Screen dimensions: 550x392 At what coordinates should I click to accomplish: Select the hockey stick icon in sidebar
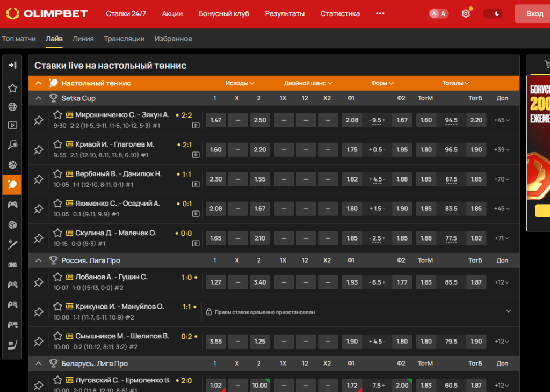tap(12, 345)
